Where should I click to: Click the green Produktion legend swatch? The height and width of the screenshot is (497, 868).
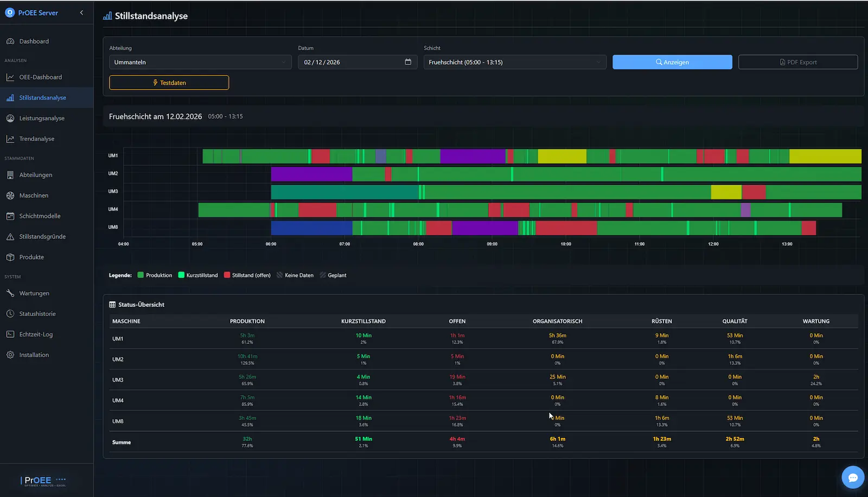pos(141,275)
